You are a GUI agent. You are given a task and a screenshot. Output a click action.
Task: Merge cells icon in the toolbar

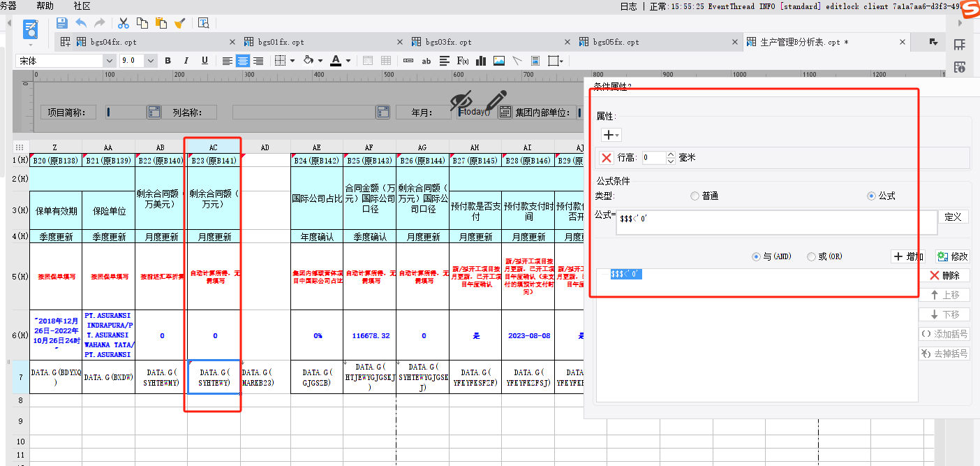pos(368,61)
